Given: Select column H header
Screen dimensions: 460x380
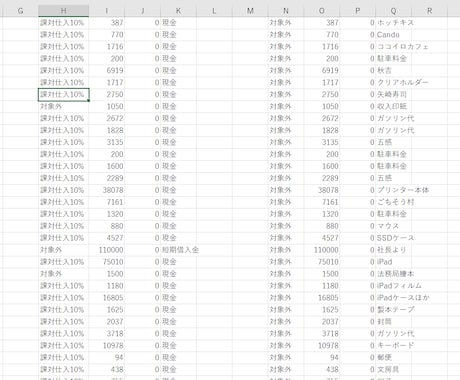Looking at the screenshot, I should [63, 11].
